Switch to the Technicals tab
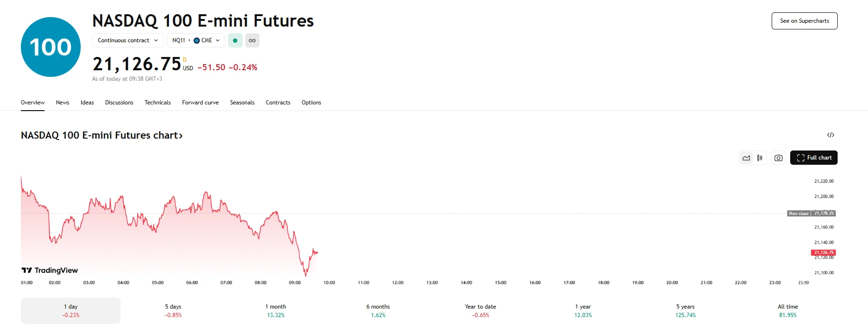The image size is (868, 329). tap(158, 103)
